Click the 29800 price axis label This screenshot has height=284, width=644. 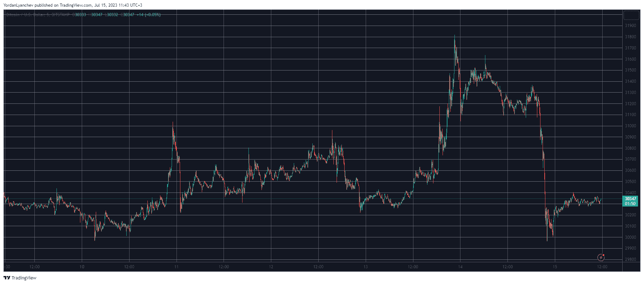[630, 259]
